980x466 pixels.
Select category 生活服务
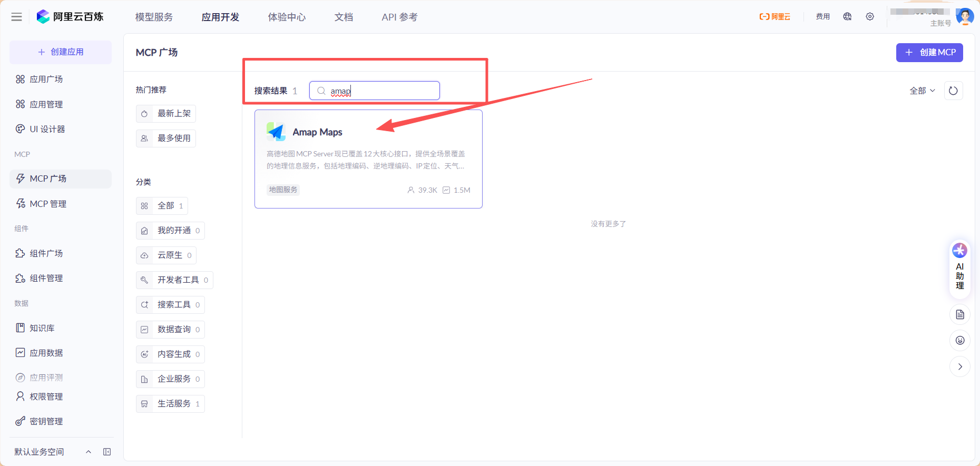point(170,404)
